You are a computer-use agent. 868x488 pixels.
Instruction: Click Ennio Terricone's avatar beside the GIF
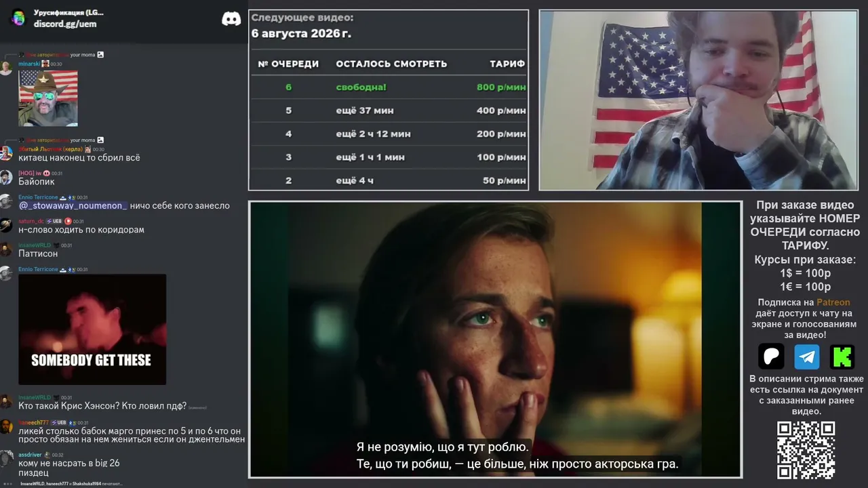[6, 274]
